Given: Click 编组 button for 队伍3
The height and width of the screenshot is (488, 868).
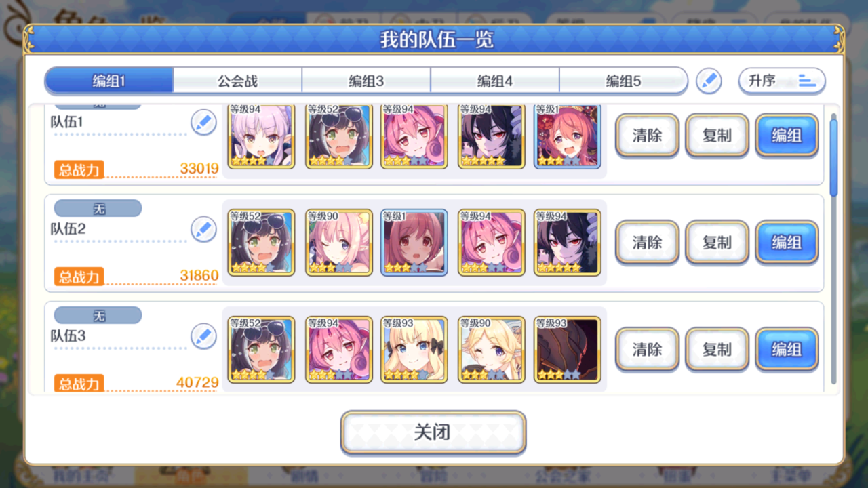Looking at the screenshot, I should pyautogui.click(x=787, y=349).
